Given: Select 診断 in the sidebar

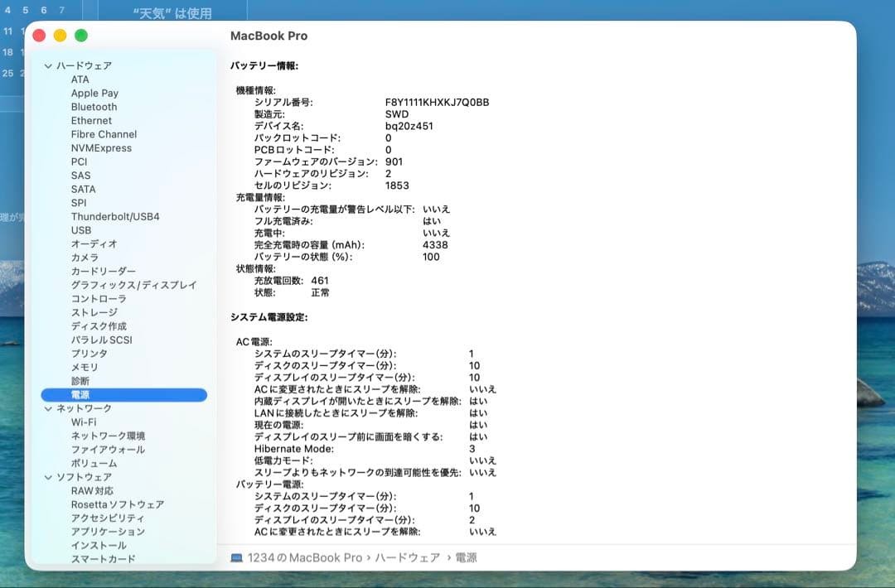Looking at the screenshot, I should [80, 381].
